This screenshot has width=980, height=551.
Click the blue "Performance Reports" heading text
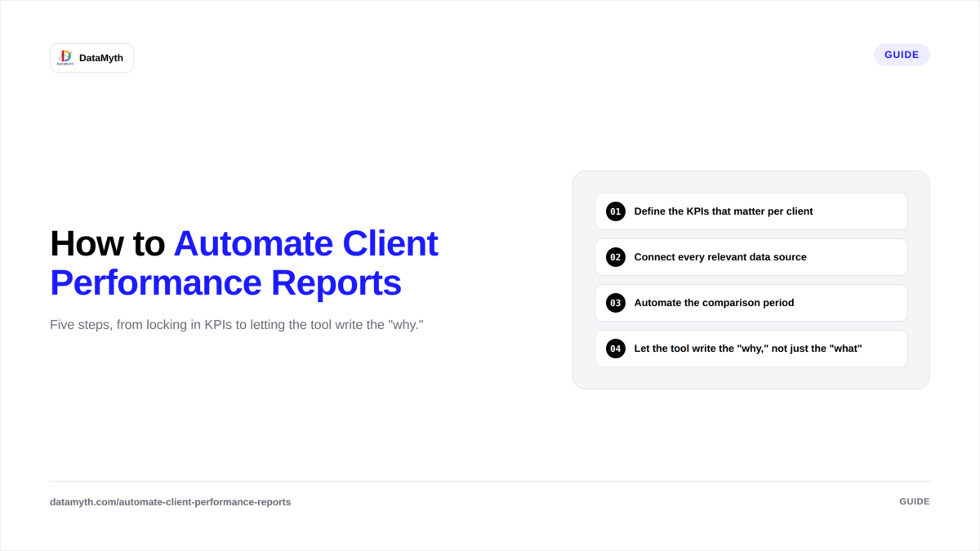pos(226,283)
